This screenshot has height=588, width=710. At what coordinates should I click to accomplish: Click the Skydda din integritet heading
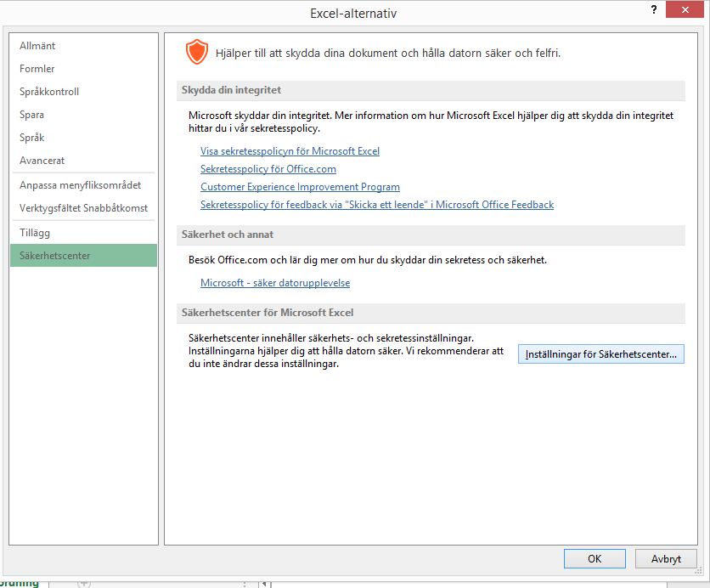[x=231, y=90]
